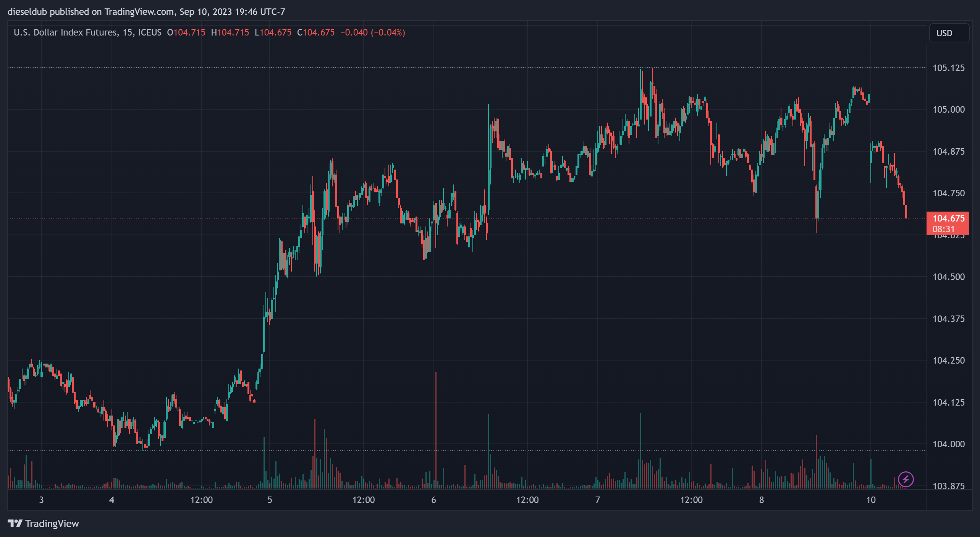This screenshot has height=537, width=980.
Task: Click the countdown timer 08:31
Action: point(943,229)
